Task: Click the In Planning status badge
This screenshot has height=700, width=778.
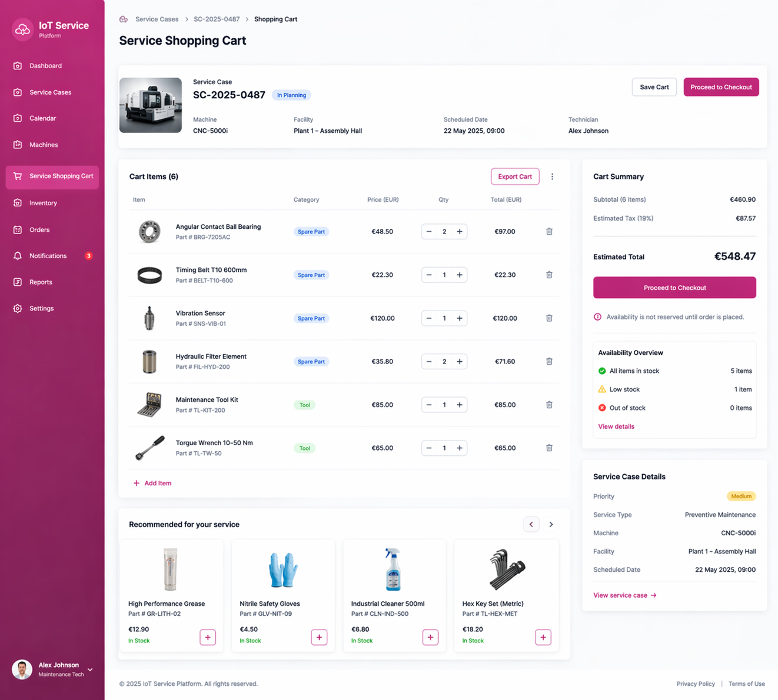Action: [291, 95]
